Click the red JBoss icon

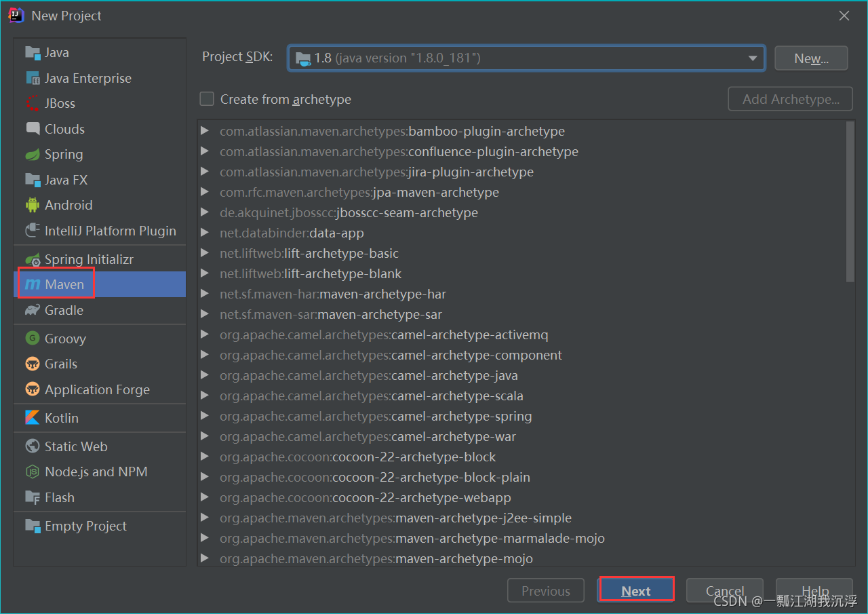[x=33, y=104]
